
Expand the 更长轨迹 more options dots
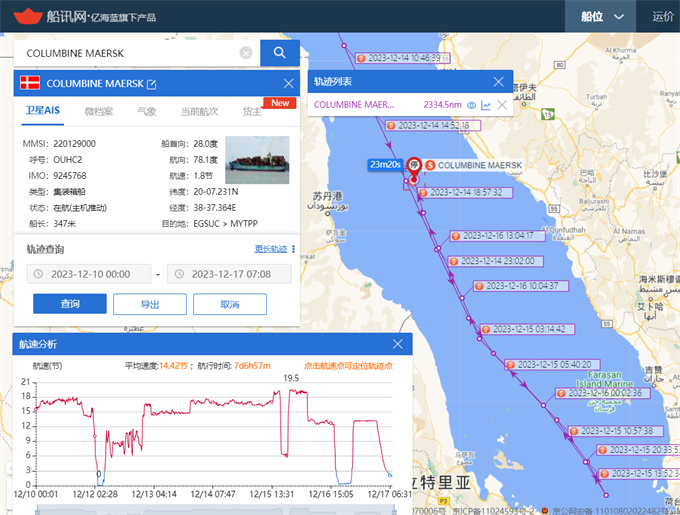coord(293,248)
